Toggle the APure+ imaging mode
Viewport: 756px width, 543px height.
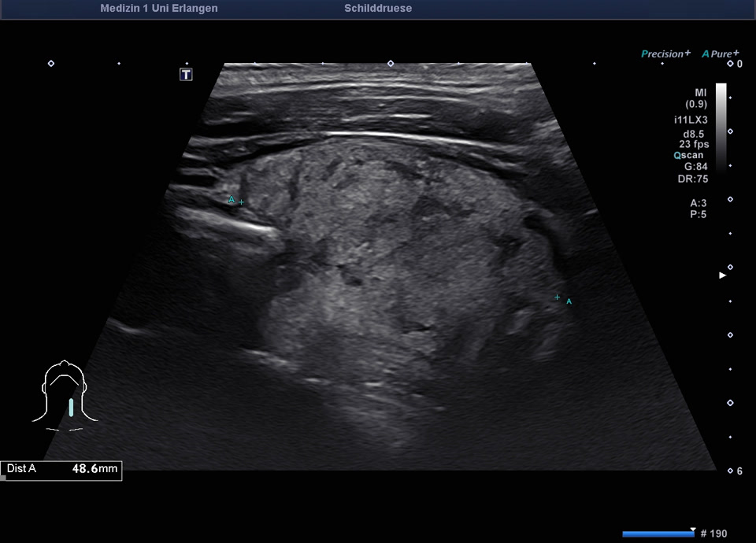720,54
